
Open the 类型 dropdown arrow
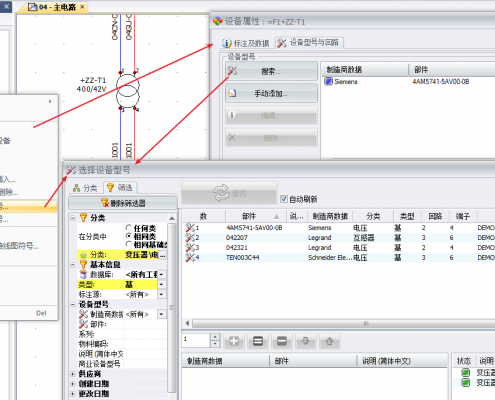click(x=162, y=284)
